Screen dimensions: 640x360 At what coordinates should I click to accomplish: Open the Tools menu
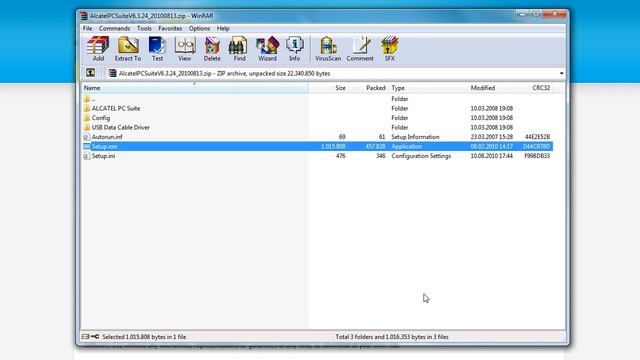click(144, 29)
